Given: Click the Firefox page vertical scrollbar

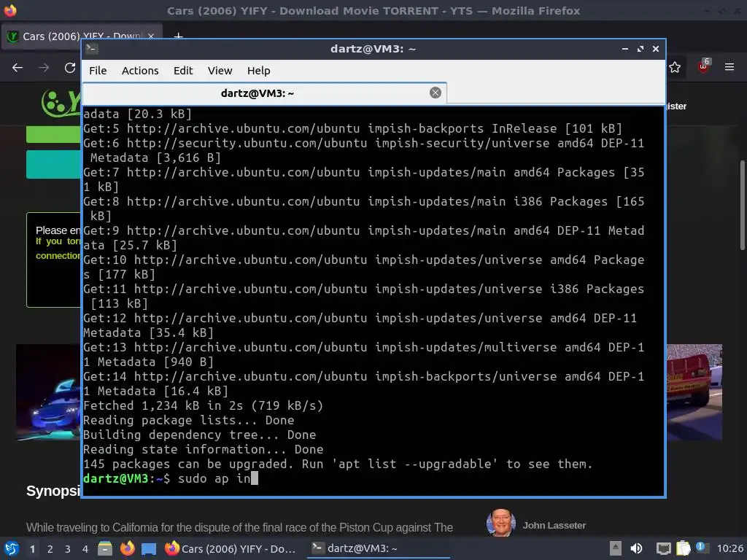Looking at the screenshot, I should click(742, 205).
